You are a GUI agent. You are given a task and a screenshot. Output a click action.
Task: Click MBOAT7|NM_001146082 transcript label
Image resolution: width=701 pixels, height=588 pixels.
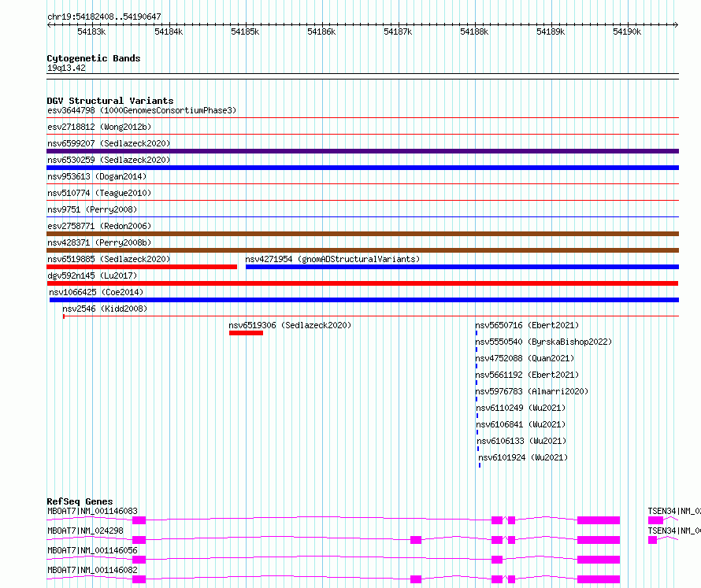tap(92, 570)
